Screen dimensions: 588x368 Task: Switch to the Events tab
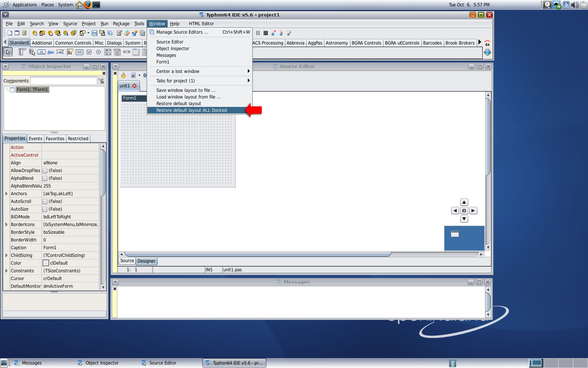tap(35, 138)
